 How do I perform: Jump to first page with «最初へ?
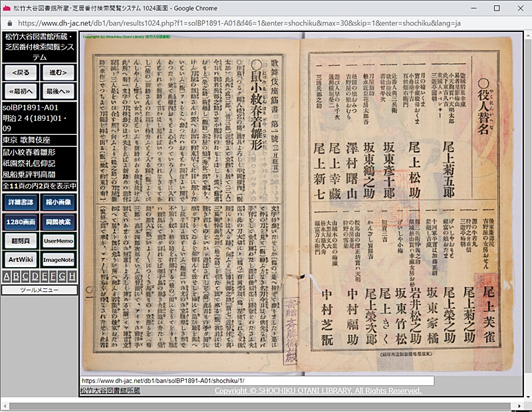tap(20, 90)
